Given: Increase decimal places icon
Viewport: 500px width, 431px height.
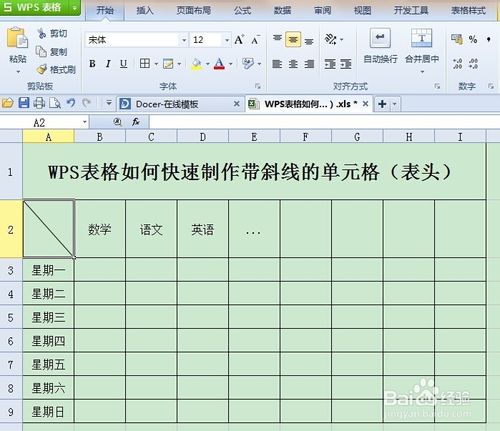Looking at the screenshot, I should 457,64.
